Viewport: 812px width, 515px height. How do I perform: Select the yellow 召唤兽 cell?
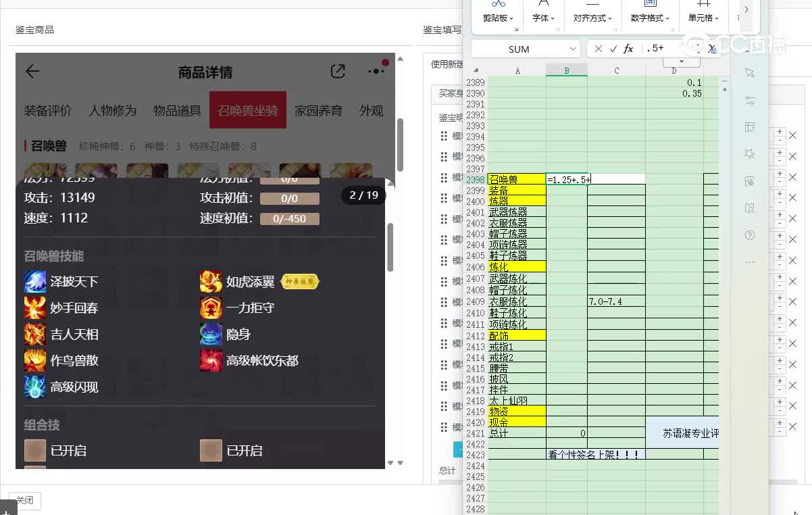(517, 179)
